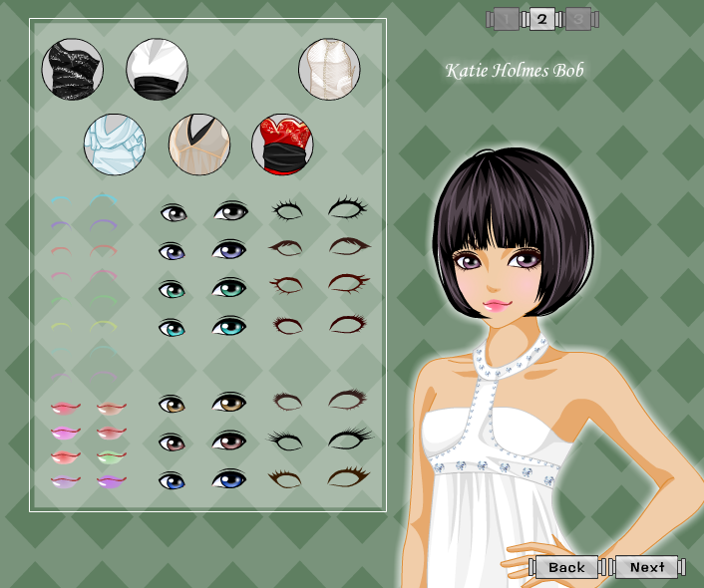Go to step 1

pyautogui.click(x=507, y=19)
